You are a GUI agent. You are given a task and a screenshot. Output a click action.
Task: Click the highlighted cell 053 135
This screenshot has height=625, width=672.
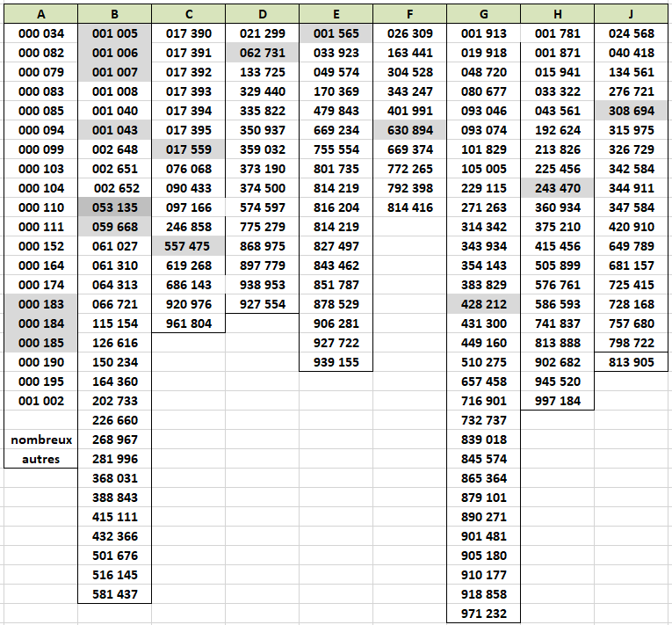(x=115, y=207)
